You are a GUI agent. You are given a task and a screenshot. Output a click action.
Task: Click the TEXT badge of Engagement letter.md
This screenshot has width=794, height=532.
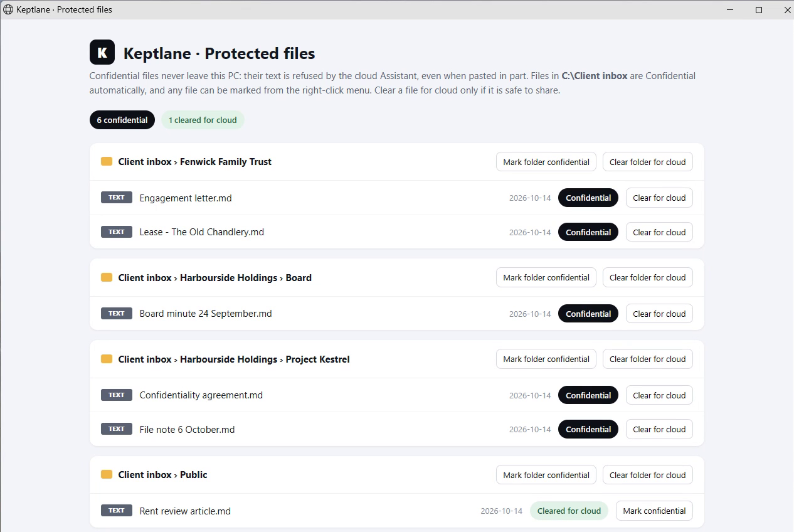pyautogui.click(x=117, y=197)
